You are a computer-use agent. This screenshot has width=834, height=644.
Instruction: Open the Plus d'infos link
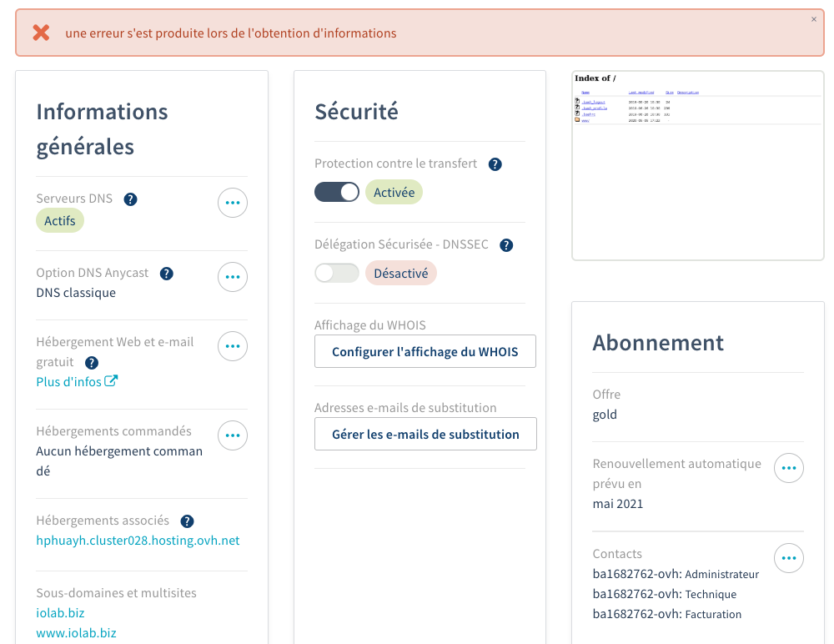[x=77, y=382]
